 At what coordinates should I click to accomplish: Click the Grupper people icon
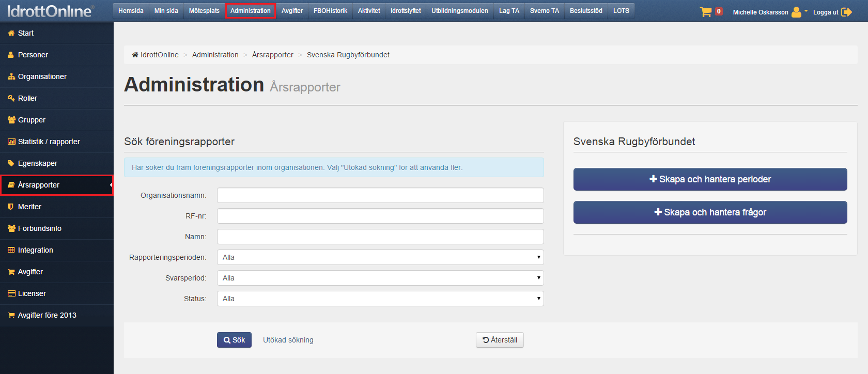11,120
